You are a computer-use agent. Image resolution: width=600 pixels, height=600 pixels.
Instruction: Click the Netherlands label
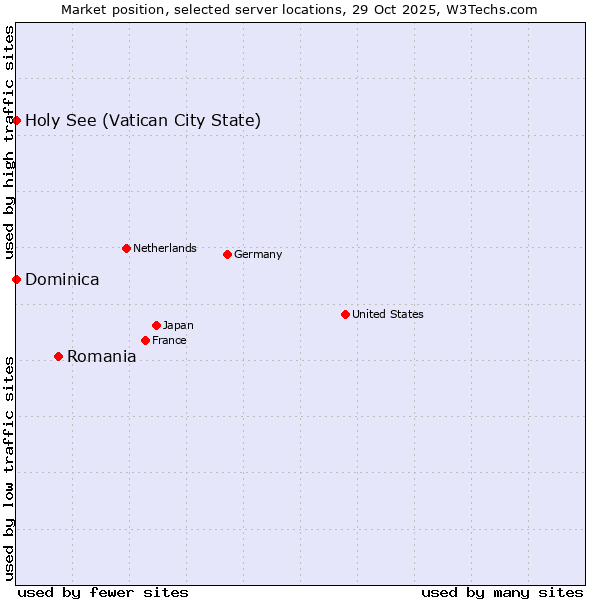[x=164, y=248]
